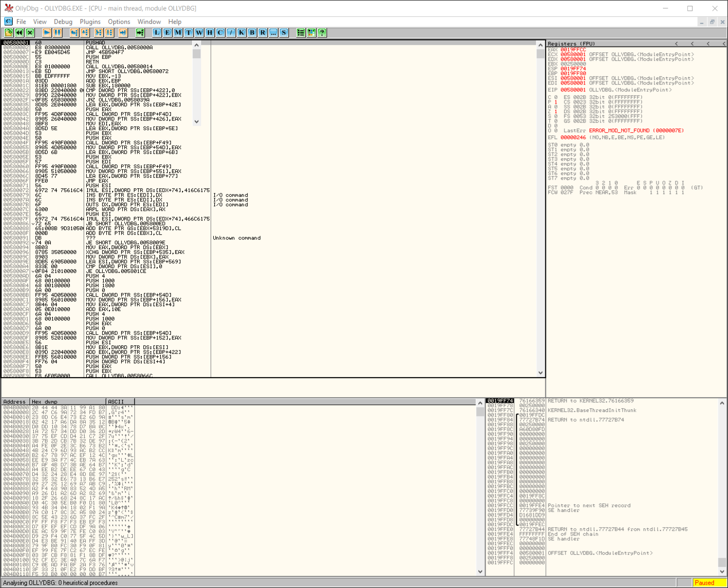Show Handles with H icon
728x588 pixels.
click(210, 33)
